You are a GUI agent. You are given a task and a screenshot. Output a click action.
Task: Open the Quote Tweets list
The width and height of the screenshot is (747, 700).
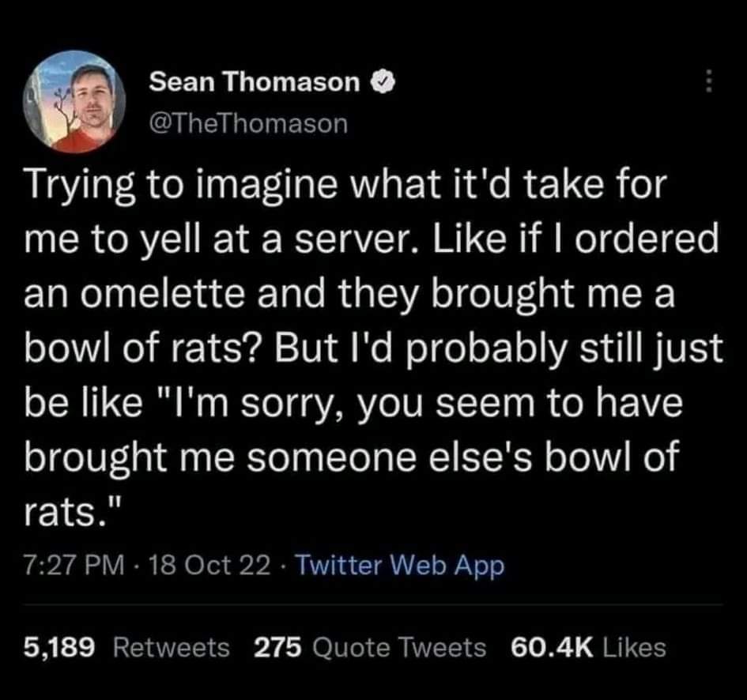coord(399,648)
